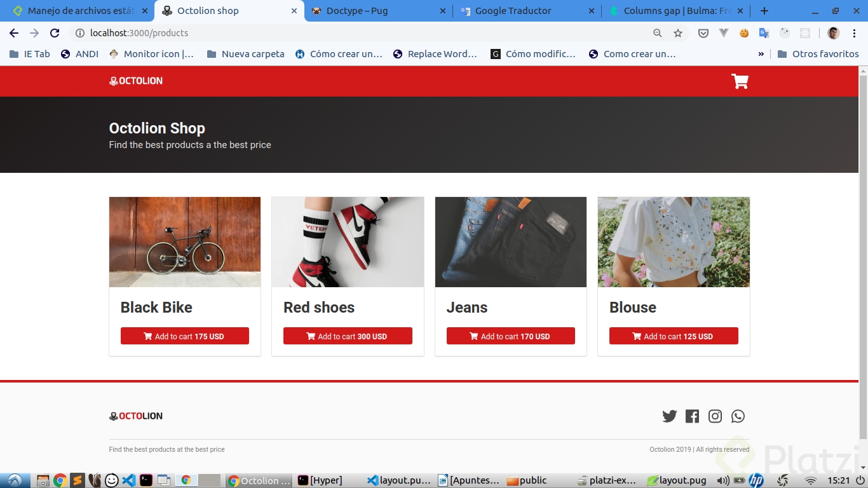Open the shopping cart icon in the red navbar

739,81
